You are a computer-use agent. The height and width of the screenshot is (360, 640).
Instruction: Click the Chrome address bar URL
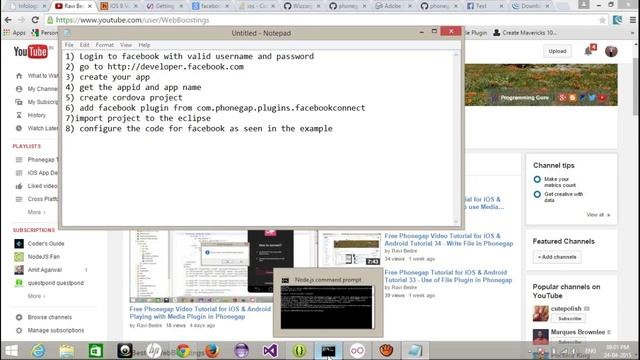coord(132,20)
